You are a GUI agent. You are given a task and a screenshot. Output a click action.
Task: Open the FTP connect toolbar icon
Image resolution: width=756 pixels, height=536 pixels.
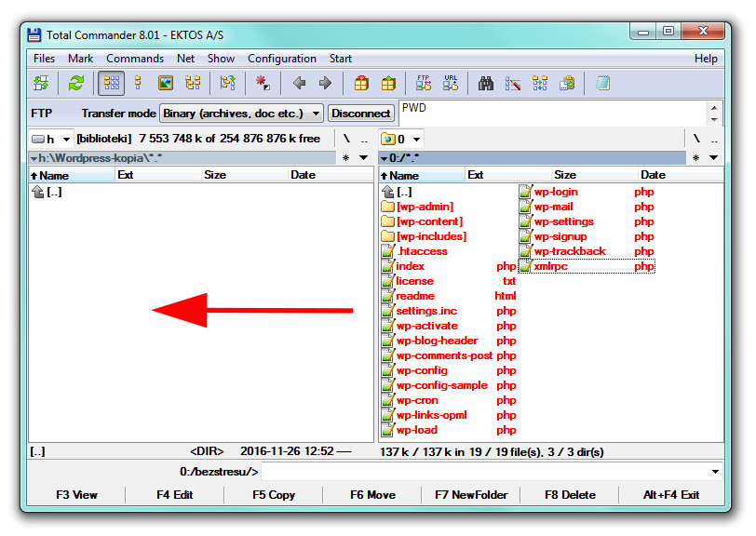pyautogui.click(x=424, y=84)
